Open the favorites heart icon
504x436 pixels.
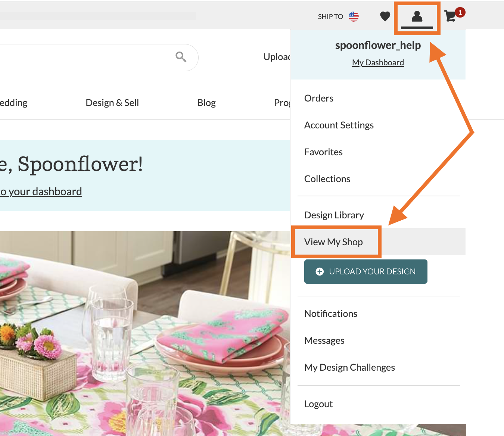pyautogui.click(x=385, y=16)
